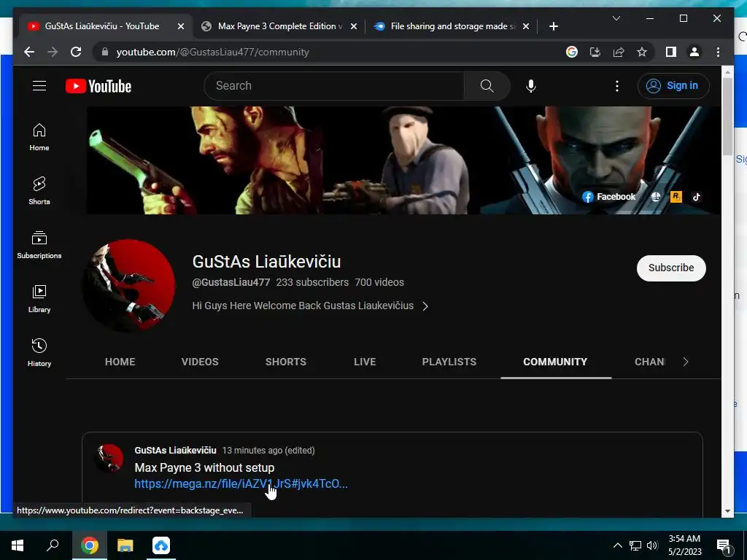View site info via padlock icon

(x=105, y=52)
